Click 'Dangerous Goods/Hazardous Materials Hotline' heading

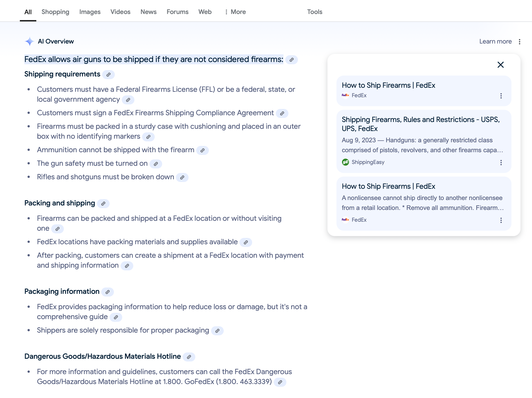pyautogui.click(x=102, y=356)
